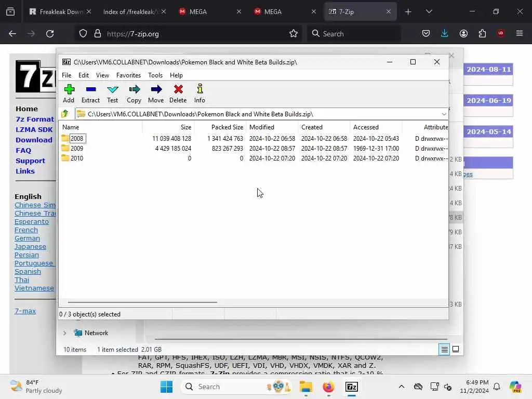Image resolution: width=532 pixels, height=399 pixels.
Task: Open the Edit menu in 7-Zip
Action: click(84, 75)
